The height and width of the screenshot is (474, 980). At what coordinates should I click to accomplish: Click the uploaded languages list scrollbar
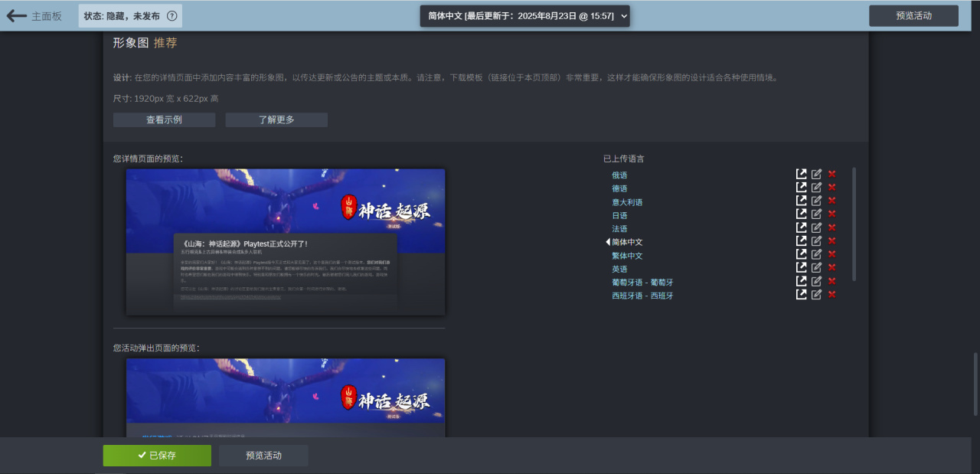pyautogui.click(x=854, y=224)
